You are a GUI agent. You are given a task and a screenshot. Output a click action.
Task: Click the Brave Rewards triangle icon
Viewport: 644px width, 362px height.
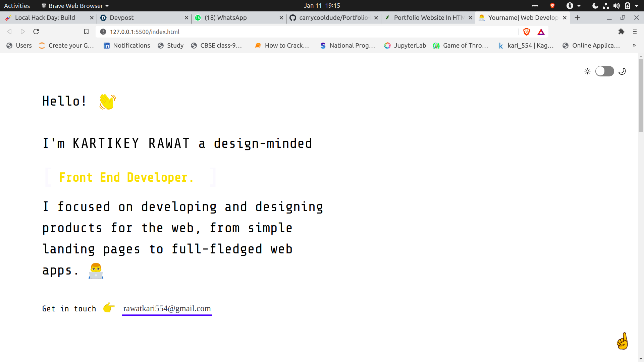coord(541,32)
